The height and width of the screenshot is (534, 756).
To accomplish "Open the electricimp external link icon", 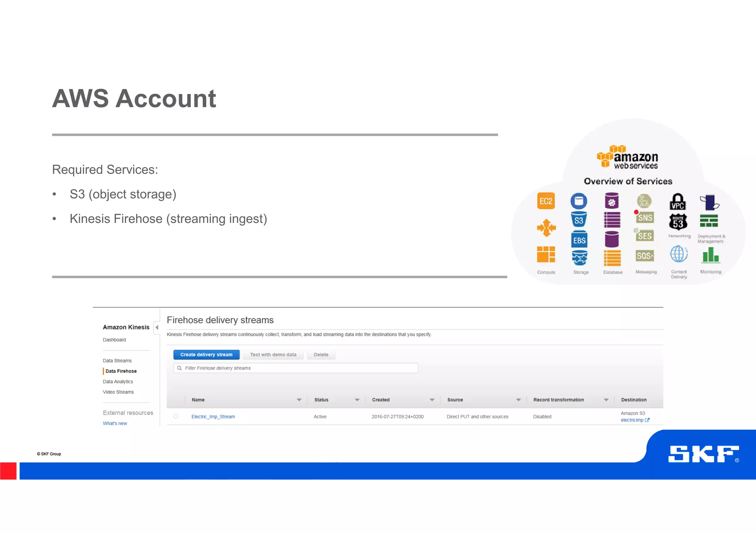I will pos(647,420).
